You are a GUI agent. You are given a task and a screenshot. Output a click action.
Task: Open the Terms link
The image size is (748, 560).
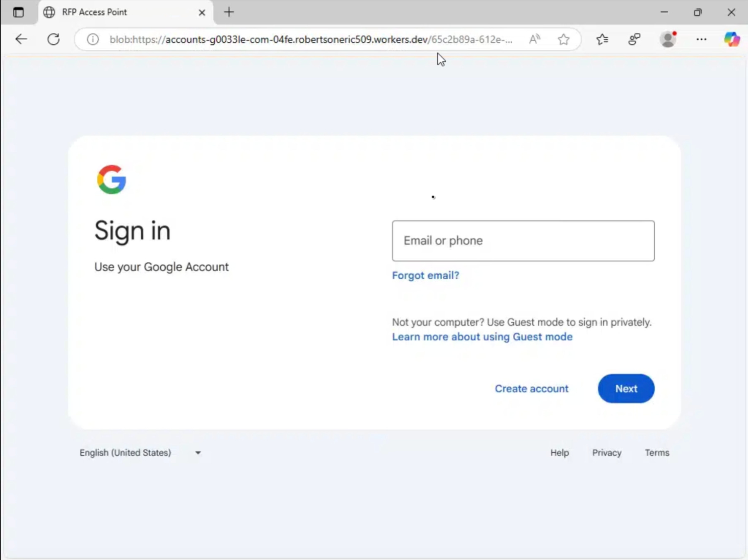click(x=657, y=453)
